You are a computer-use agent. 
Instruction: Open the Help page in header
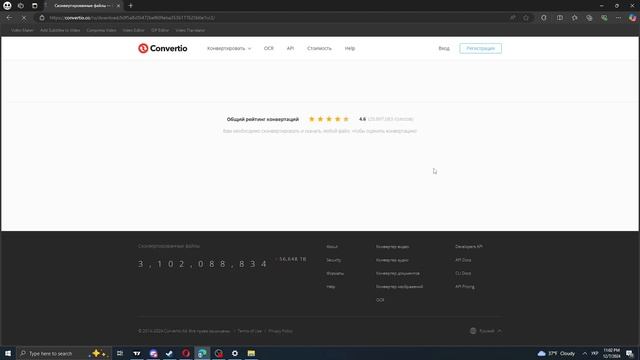click(x=350, y=48)
